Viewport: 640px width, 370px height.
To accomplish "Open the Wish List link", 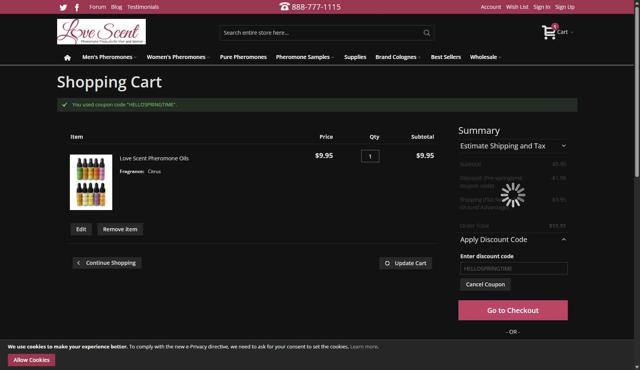I will (517, 7).
